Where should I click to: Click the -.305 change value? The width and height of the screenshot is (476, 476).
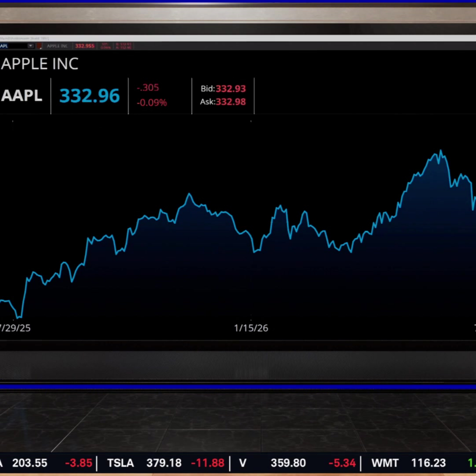pos(148,87)
